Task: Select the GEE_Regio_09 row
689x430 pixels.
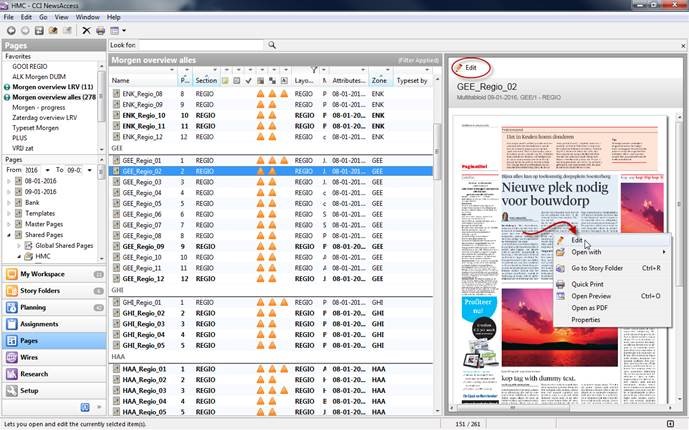Action: (x=141, y=246)
